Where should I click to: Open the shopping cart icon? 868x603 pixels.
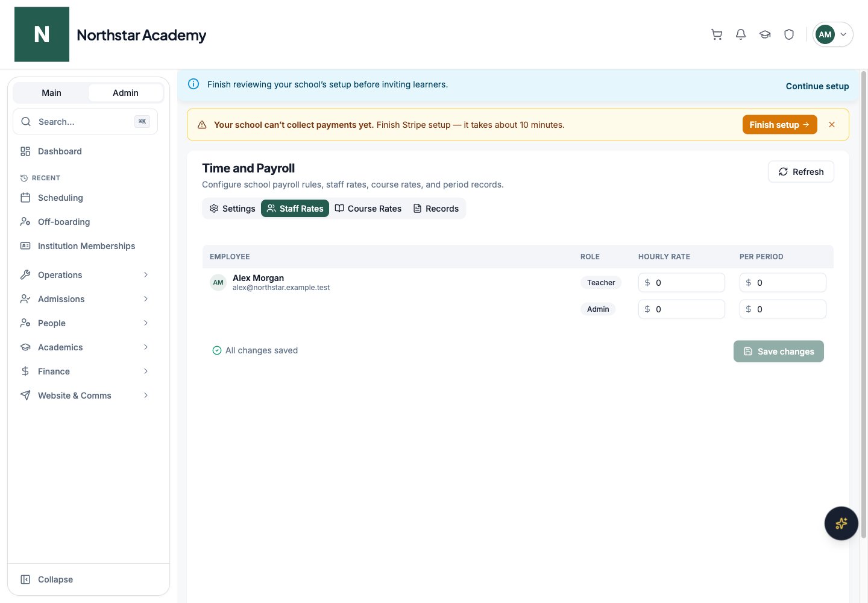717,34
